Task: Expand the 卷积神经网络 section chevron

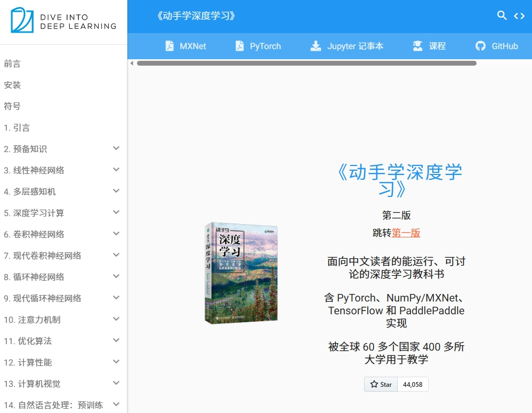Action: (x=116, y=234)
